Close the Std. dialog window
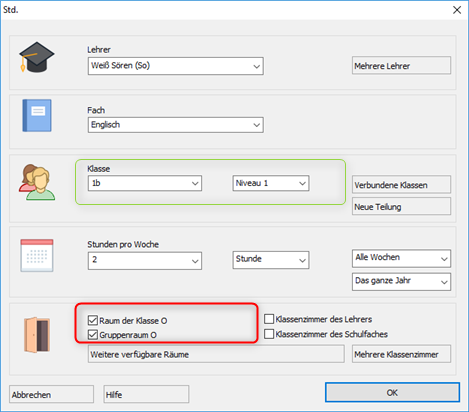Screen dimensions: 469x412 tap(457, 10)
